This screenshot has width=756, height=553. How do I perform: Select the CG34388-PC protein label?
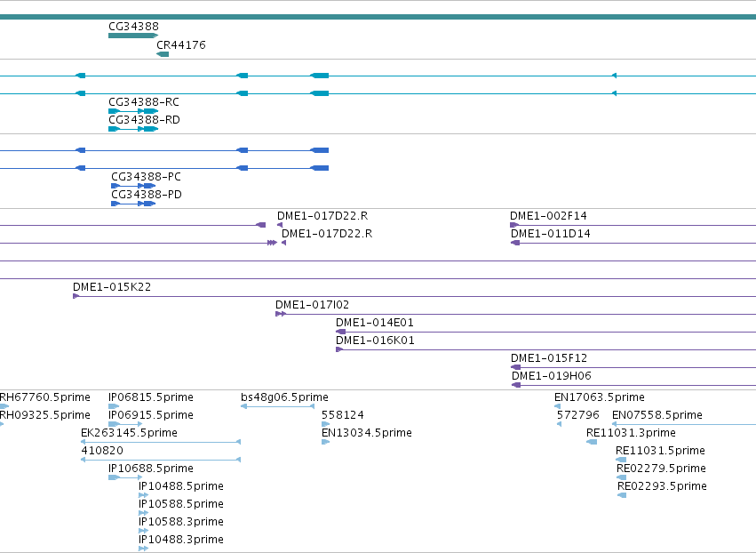coord(146,177)
